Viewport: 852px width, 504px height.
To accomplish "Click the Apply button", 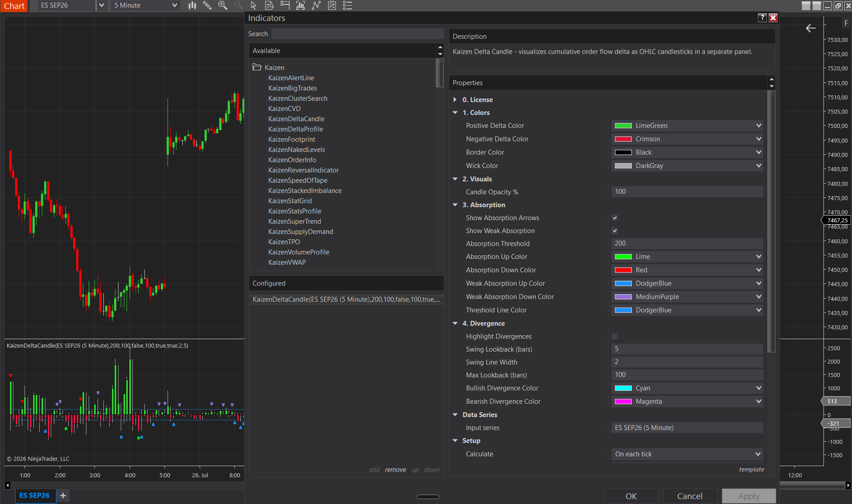I will point(749,496).
